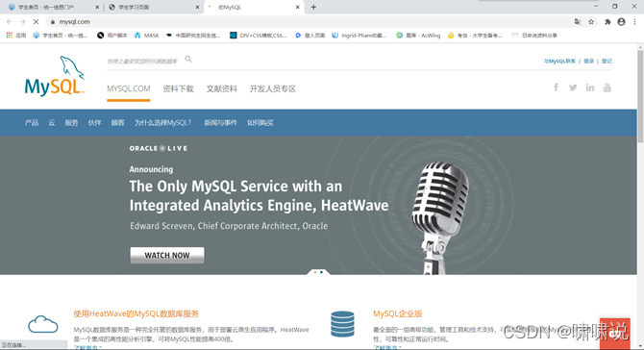Open the 顾客 menu in blue bar

[117, 122]
